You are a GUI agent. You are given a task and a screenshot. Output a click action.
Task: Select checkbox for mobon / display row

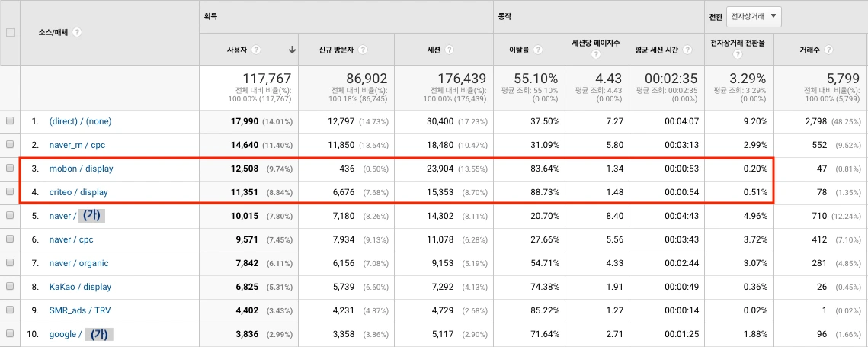9,168
